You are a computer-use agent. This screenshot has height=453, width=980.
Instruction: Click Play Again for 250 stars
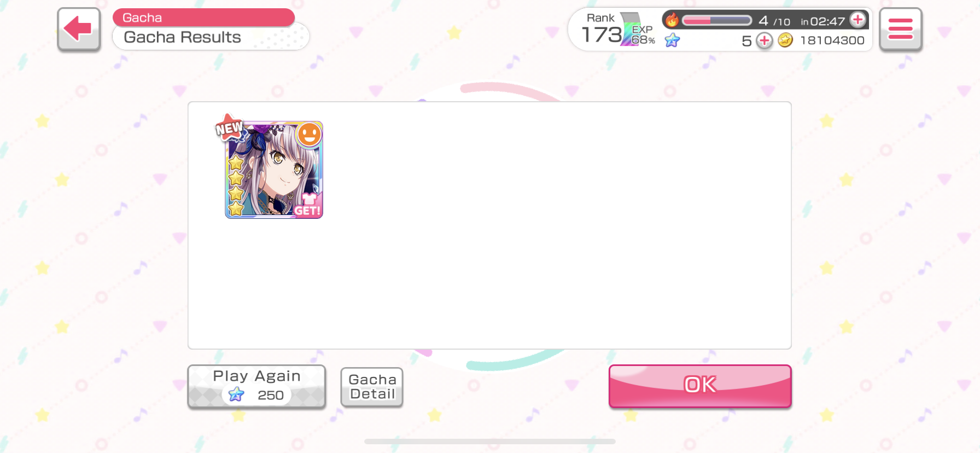(x=256, y=386)
